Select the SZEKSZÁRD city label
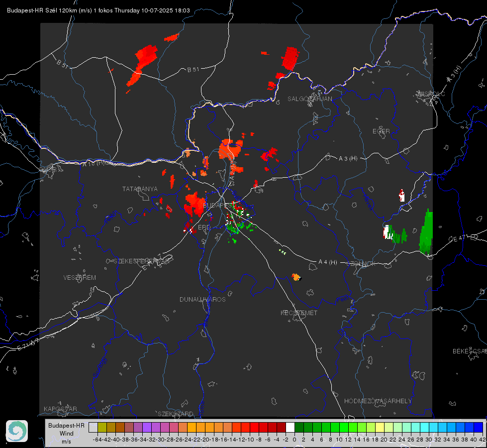 pyautogui.click(x=176, y=414)
